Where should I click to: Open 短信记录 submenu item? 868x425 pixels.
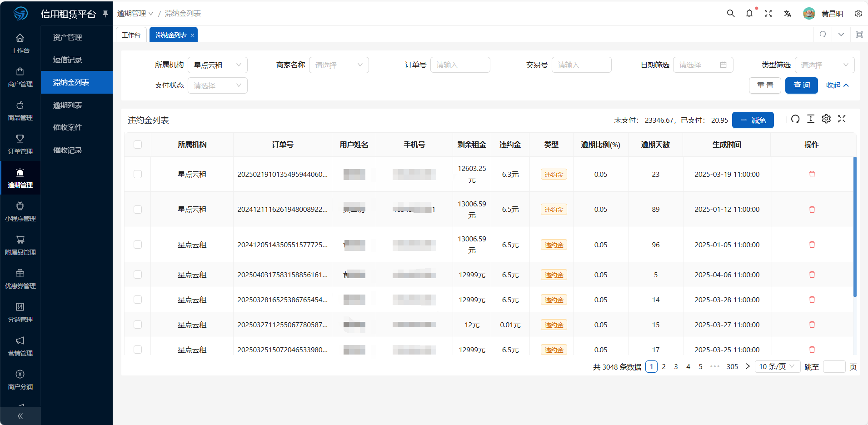point(76,60)
